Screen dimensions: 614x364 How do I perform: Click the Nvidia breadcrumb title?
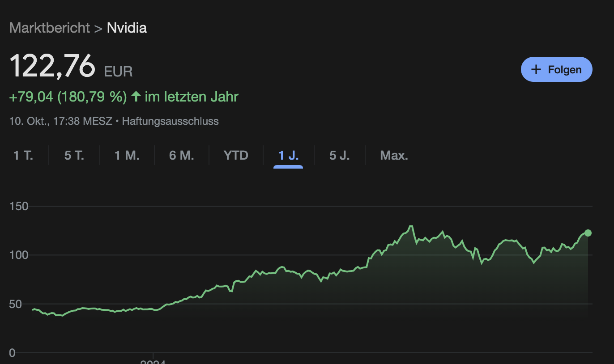127,28
